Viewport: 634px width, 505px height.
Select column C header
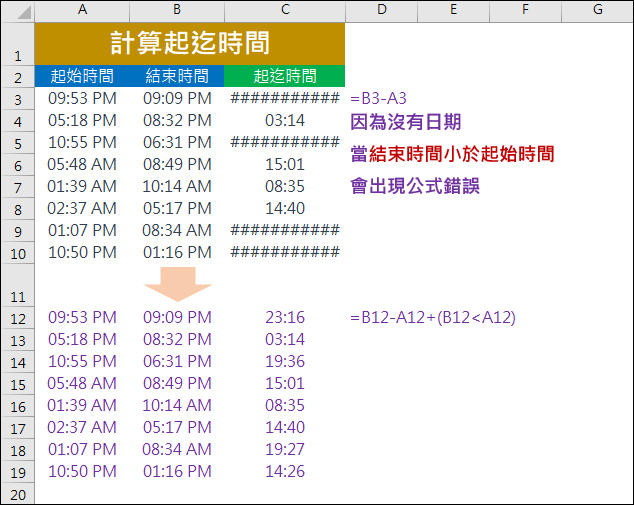tap(285, 10)
